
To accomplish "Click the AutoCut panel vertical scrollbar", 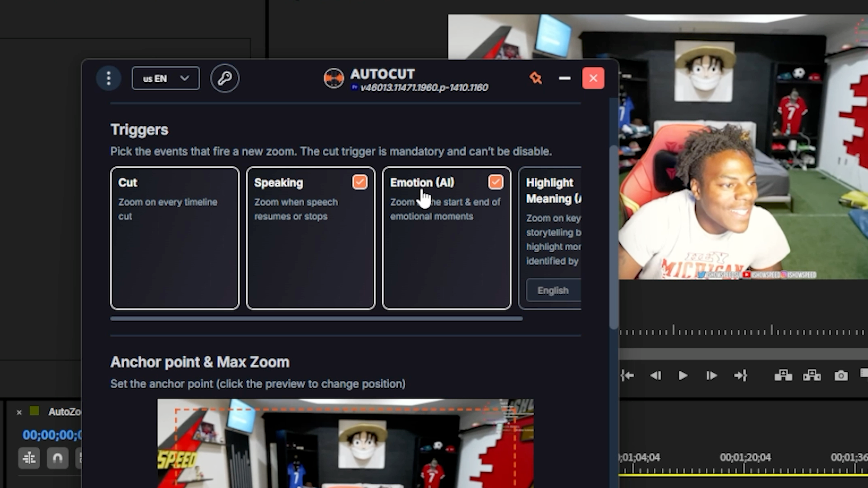I will pyautogui.click(x=613, y=237).
